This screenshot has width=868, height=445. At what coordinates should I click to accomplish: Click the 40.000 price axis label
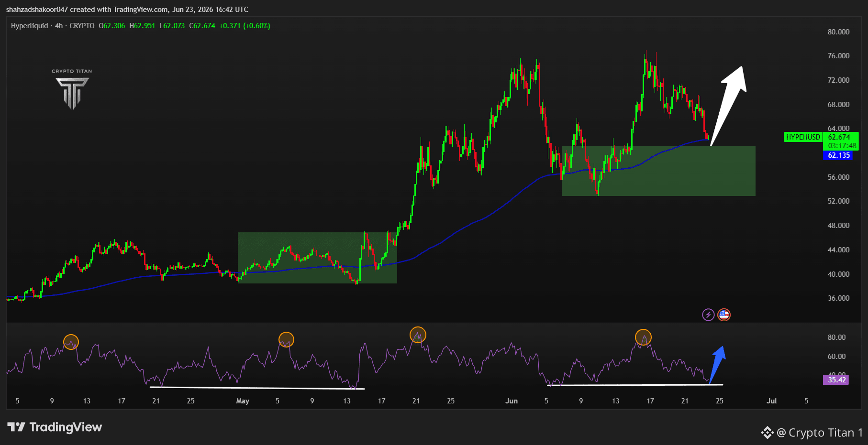[x=838, y=274]
